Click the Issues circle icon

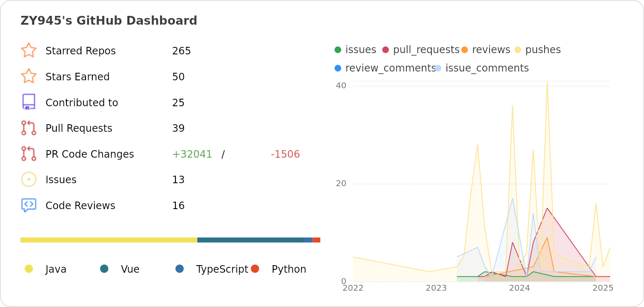(29, 179)
